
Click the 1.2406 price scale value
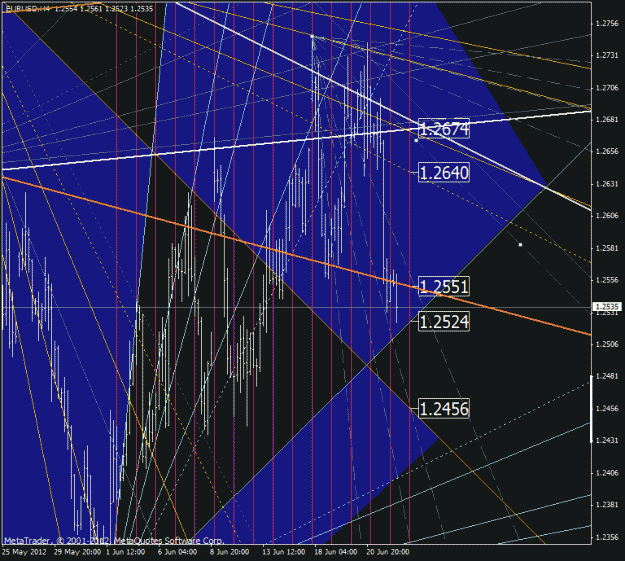coord(607,473)
